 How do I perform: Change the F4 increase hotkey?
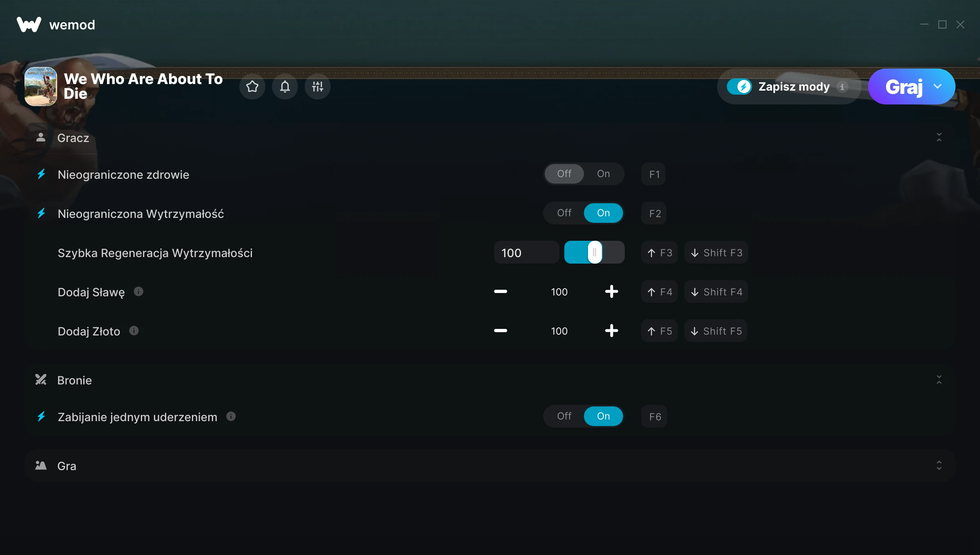click(659, 292)
